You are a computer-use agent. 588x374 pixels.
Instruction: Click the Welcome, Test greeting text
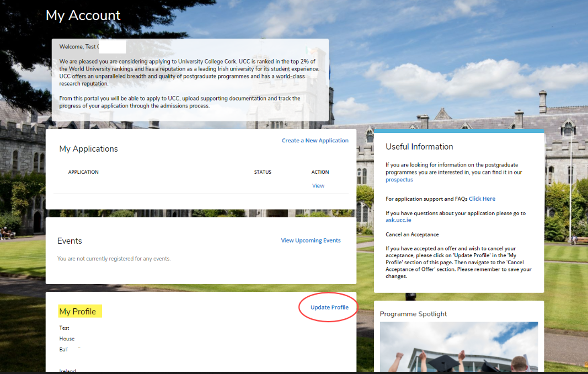click(78, 47)
